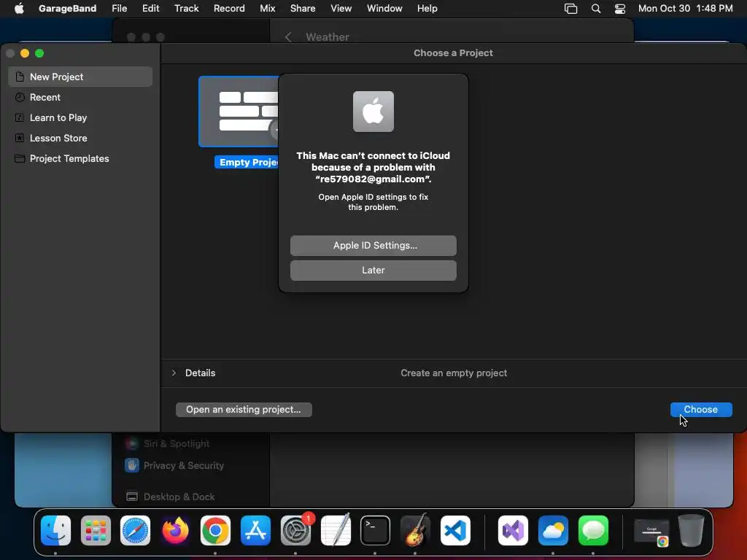The image size is (747, 560).
Task: Click the Weather title in Settings window
Action: [328, 36]
